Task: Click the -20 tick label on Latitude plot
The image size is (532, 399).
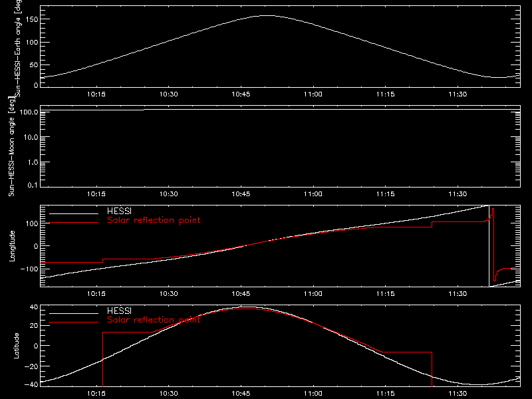Action: click(x=31, y=366)
